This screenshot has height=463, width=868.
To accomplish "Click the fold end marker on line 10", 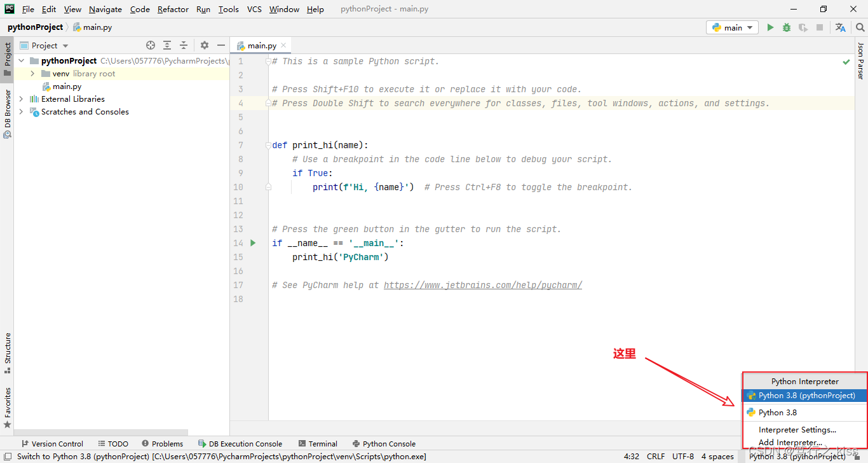I will (x=269, y=187).
